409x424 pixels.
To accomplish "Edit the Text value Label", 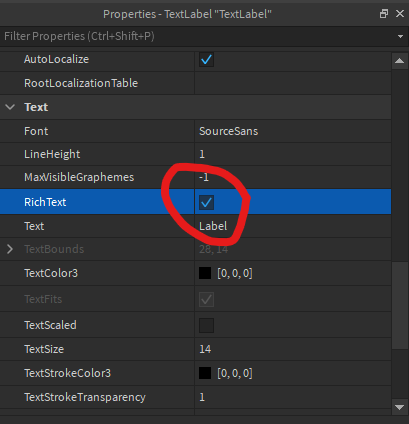I will tap(213, 226).
